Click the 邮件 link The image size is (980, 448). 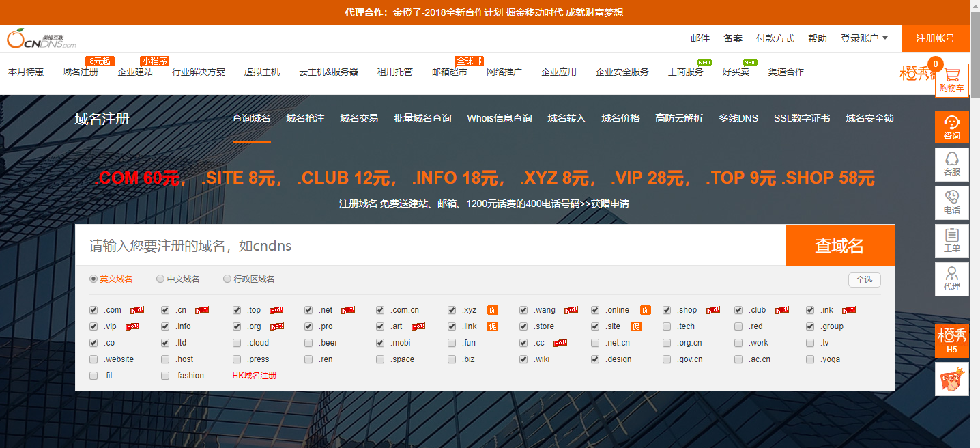coord(700,38)
